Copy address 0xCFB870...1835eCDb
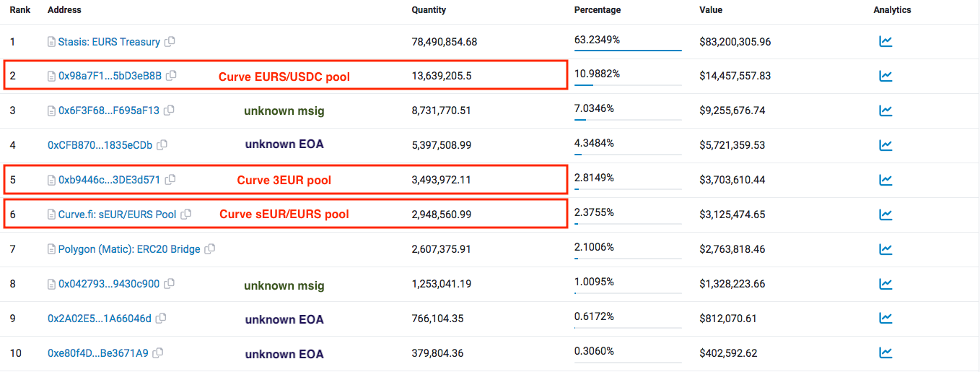 click(x=162, y=145)
